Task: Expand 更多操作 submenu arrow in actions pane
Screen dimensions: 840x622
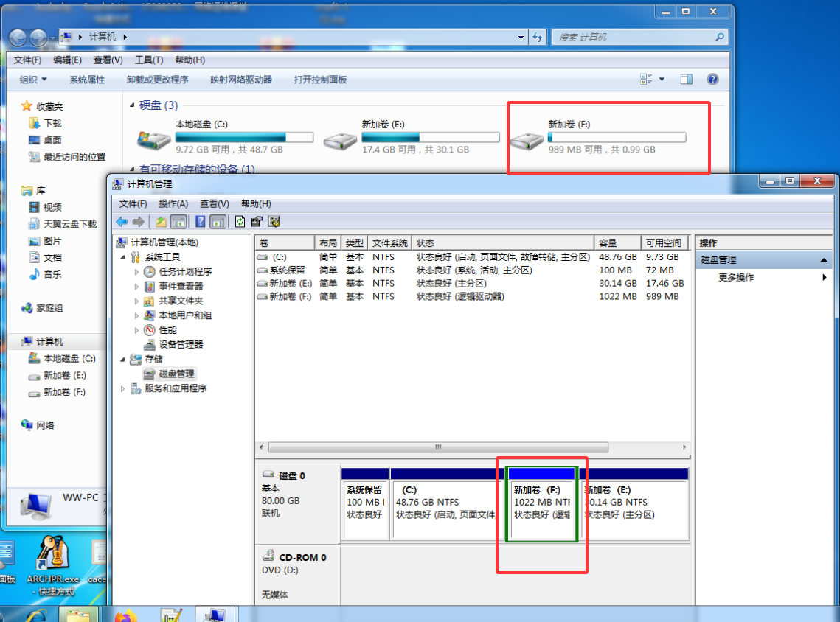Action: (x=825, y=278)
